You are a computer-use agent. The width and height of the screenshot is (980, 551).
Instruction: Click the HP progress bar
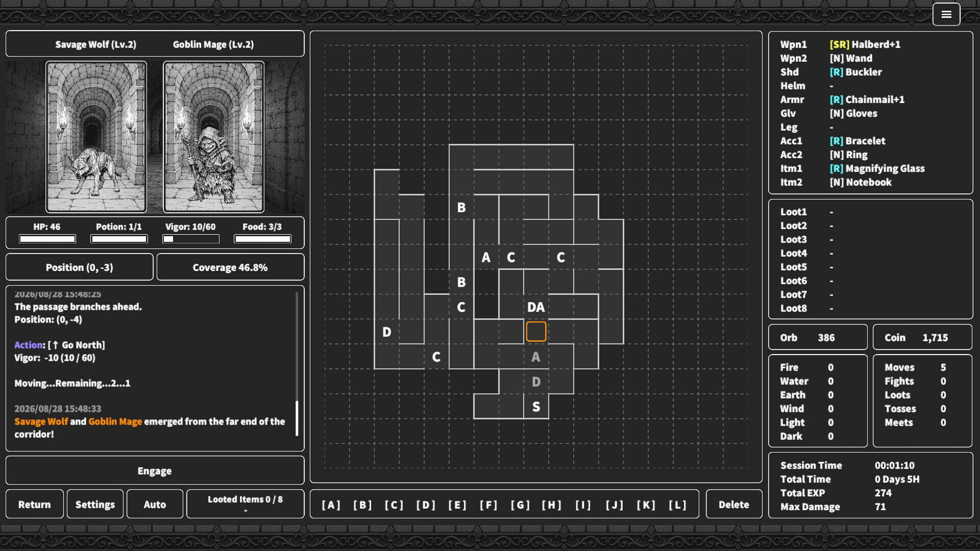tap(47, 239)
